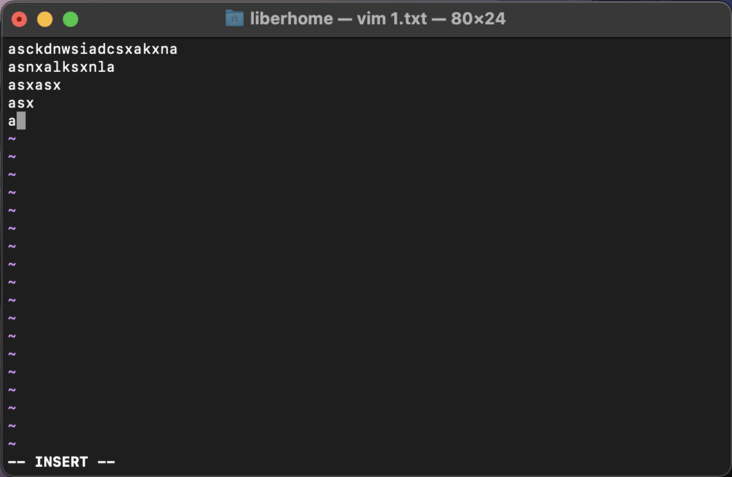Place cursor on line asnxalksxnla
732x477 pixels.
[x=61, y=67]
